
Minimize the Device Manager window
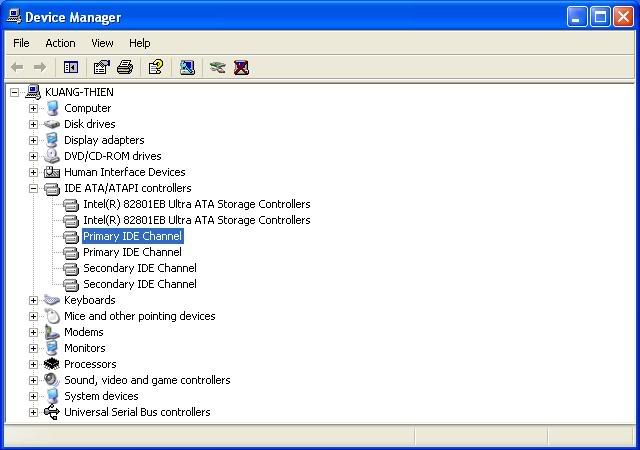click(577, 17)
